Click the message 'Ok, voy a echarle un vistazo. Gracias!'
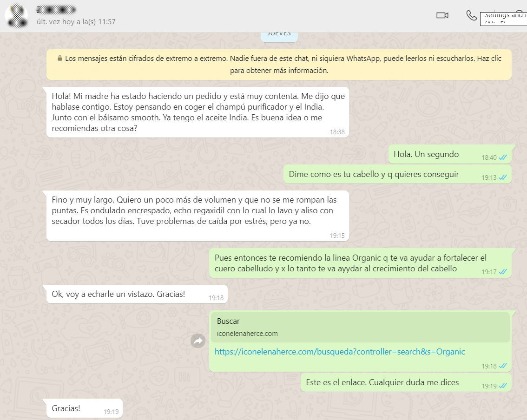This screenshot has width=527, height=420. pos(137,295)
